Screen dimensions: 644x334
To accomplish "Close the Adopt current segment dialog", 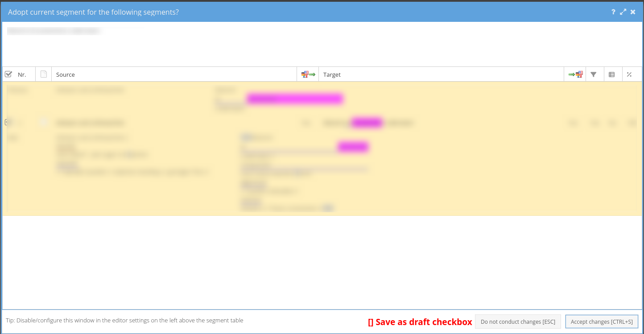I will click(x=633, y=12).
